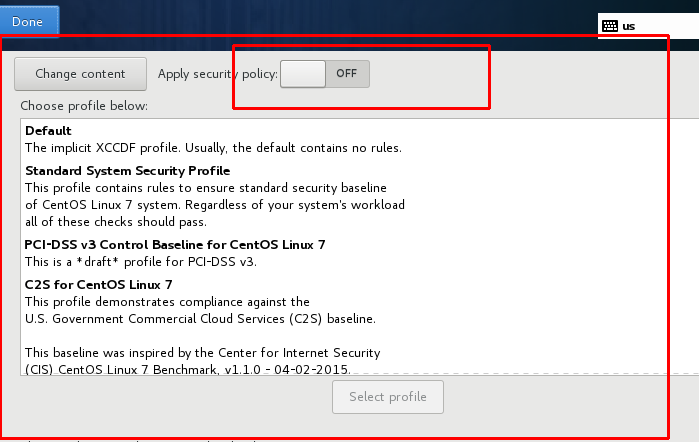Viewport: 699px width, 442px height.
Task: Click the U.S. Government Commercial Cloud Services line
Action: 200,319
